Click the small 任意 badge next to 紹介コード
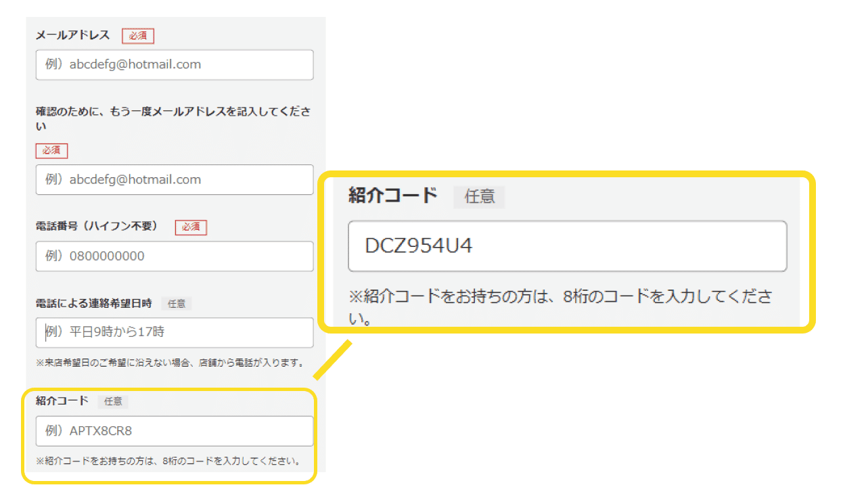This screenshot has height=504, width=866. pos(113,401)
